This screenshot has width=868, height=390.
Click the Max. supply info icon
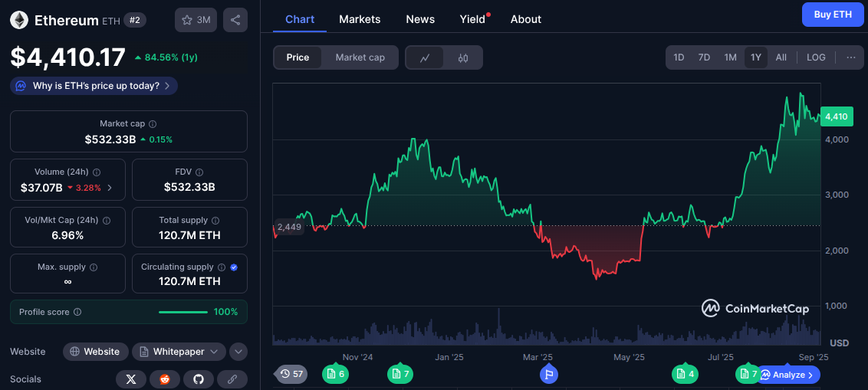coord(94,267)
